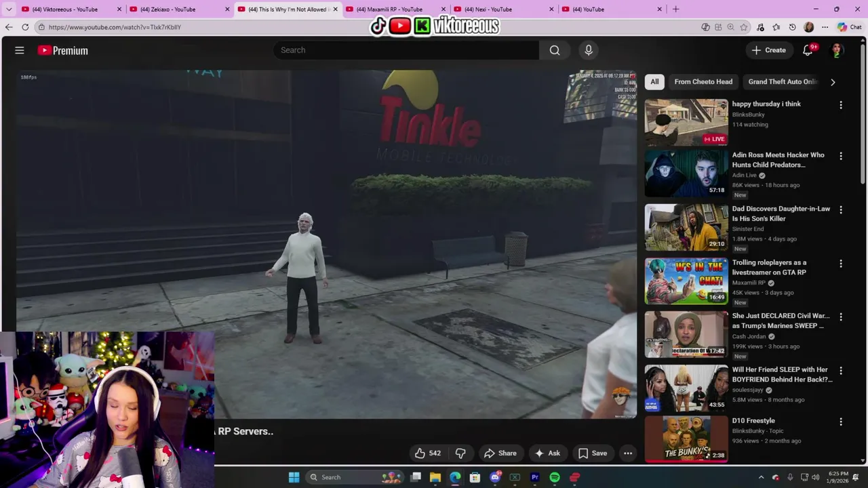This screenshot has width=868, height=488.
Task: Close the Zekiaxo - YouTube tab
Action: click(227, 9)
